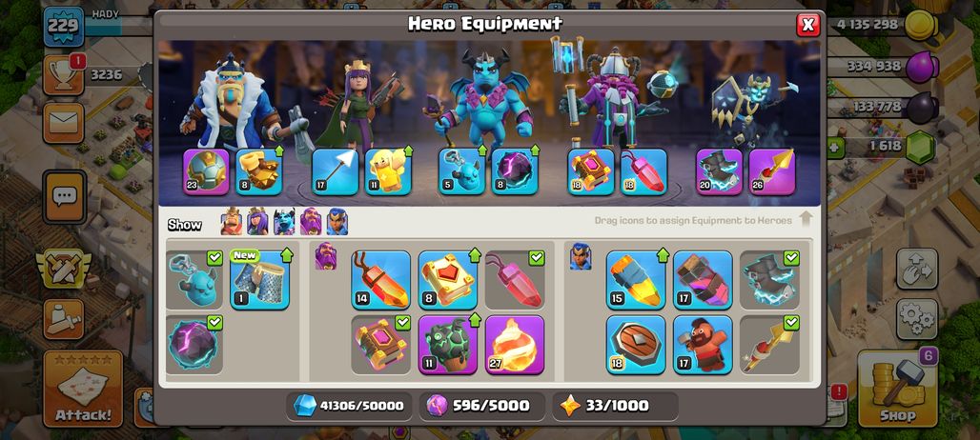Select the checked Rage Gem item
The image size is (980, 440).
coord(515,280)
